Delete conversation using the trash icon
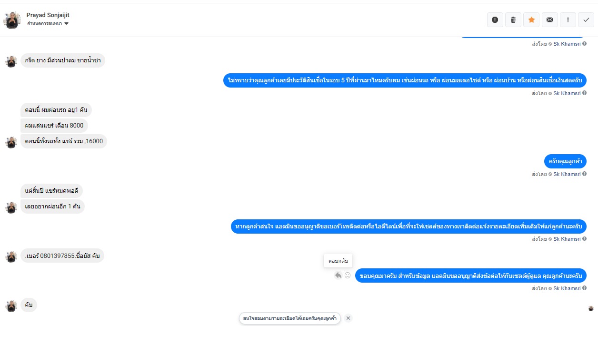This screenshot has width=598, height=364. pyautogui.click(x=513, y=20)
